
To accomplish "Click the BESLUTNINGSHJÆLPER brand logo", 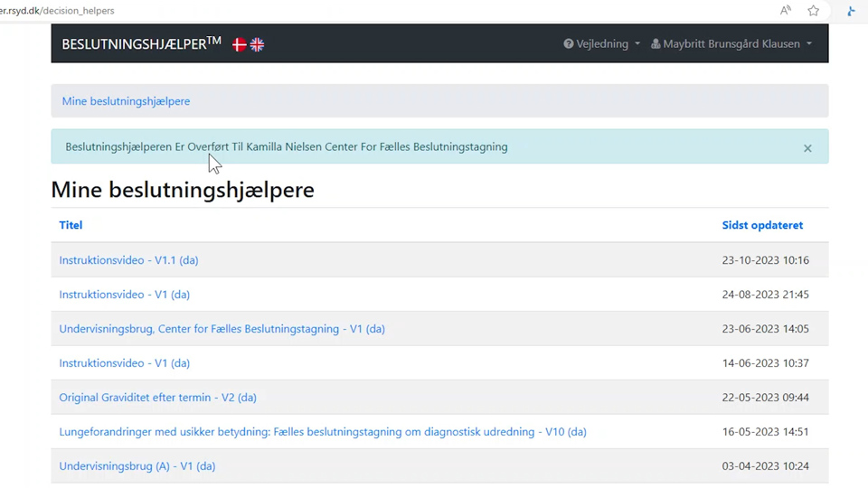I will [x=141, y=43].
